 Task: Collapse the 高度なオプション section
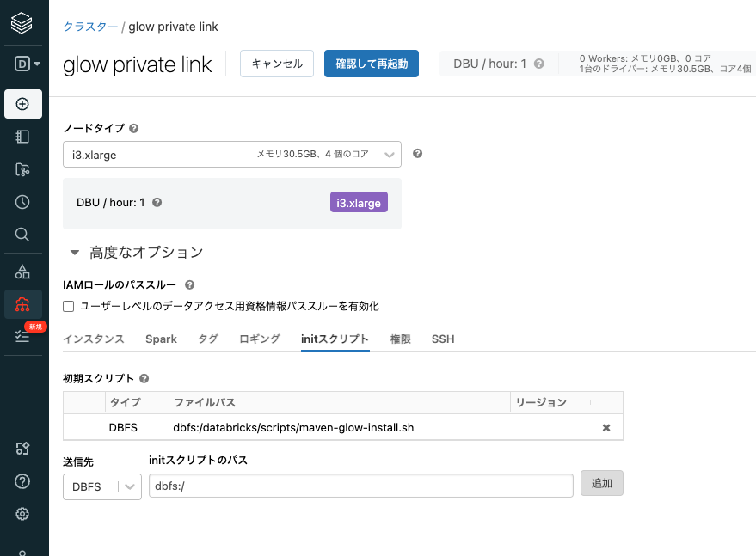click(x=74, y=253)
